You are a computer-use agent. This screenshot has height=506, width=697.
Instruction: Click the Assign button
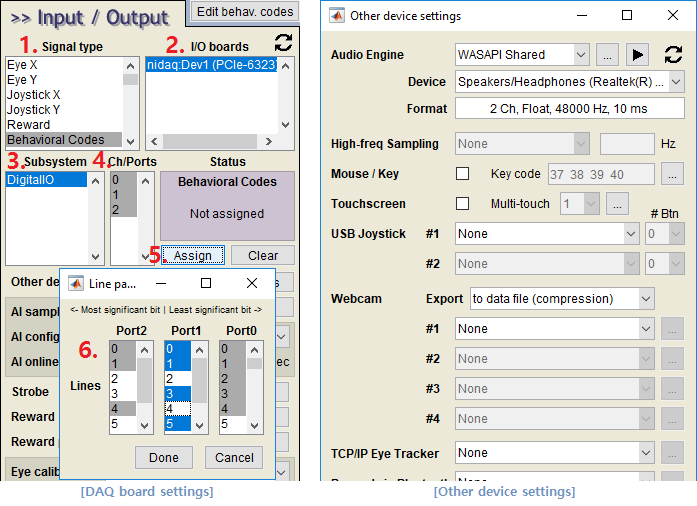[192, 256]
